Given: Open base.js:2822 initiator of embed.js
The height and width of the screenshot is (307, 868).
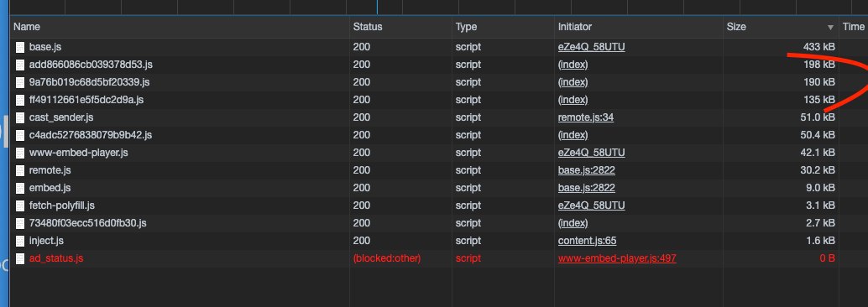Looking at the screenshot, I should tap(586, 188).
